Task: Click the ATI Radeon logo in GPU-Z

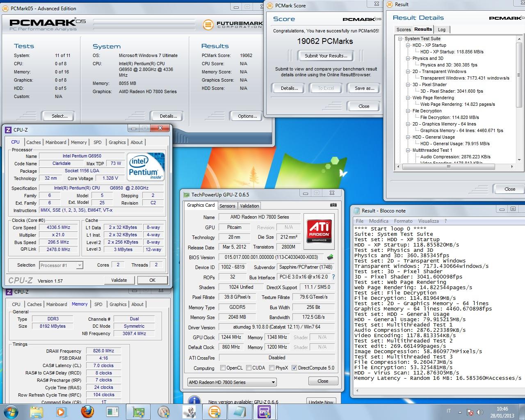Action: [x=319, y=231]
